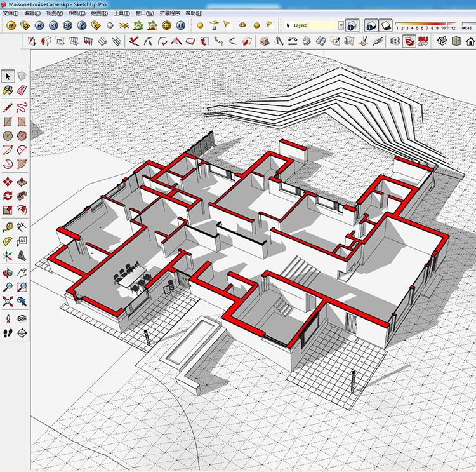Open the 文件(F) menu
The image size is (476, 472).
coord(11,13)
